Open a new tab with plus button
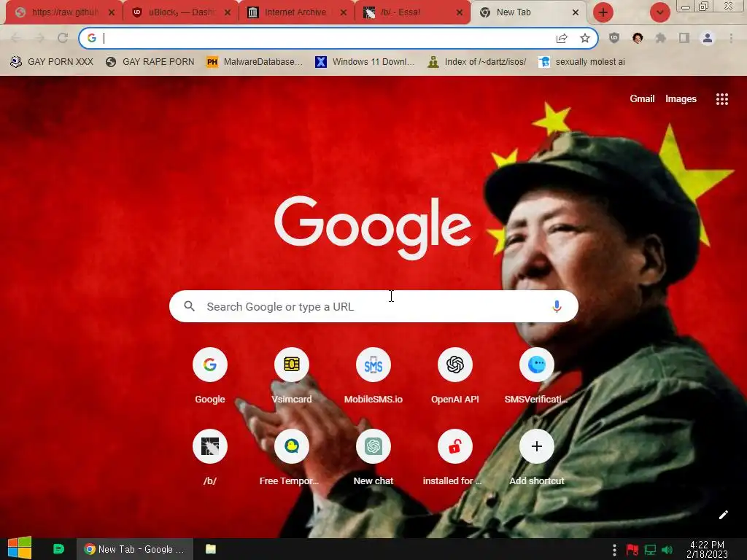 pos(603,12)
